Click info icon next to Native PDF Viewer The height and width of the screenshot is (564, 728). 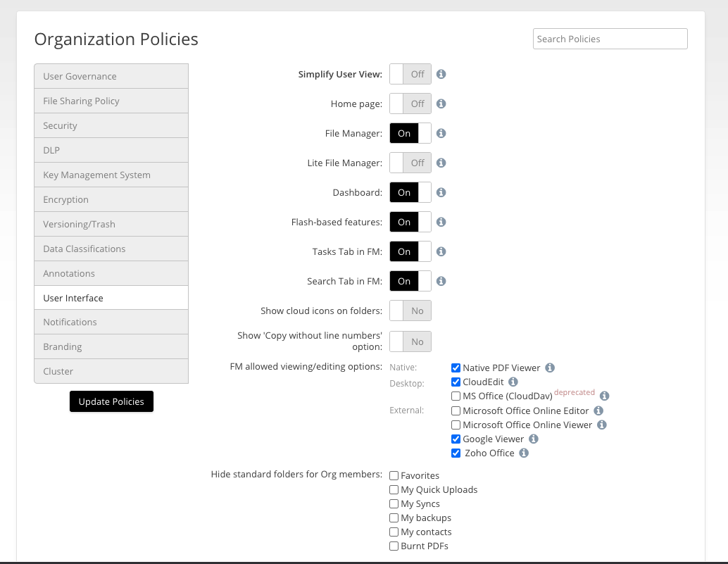coord(550,368)
